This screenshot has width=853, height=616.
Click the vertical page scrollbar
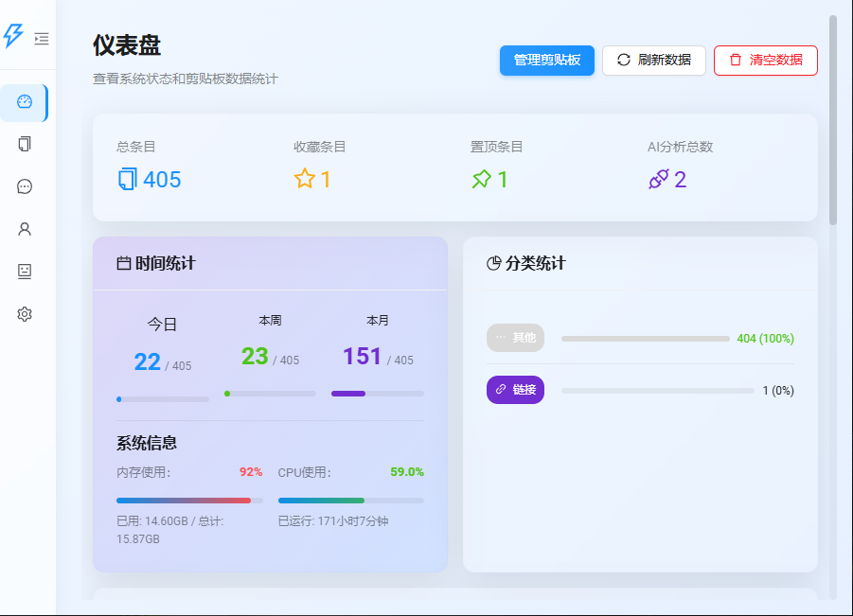(833, 120)
